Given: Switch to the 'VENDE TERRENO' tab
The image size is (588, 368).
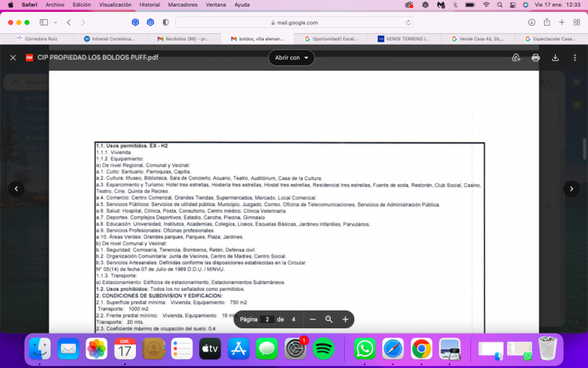Looking at the screenshot, I should coord(404,39).
